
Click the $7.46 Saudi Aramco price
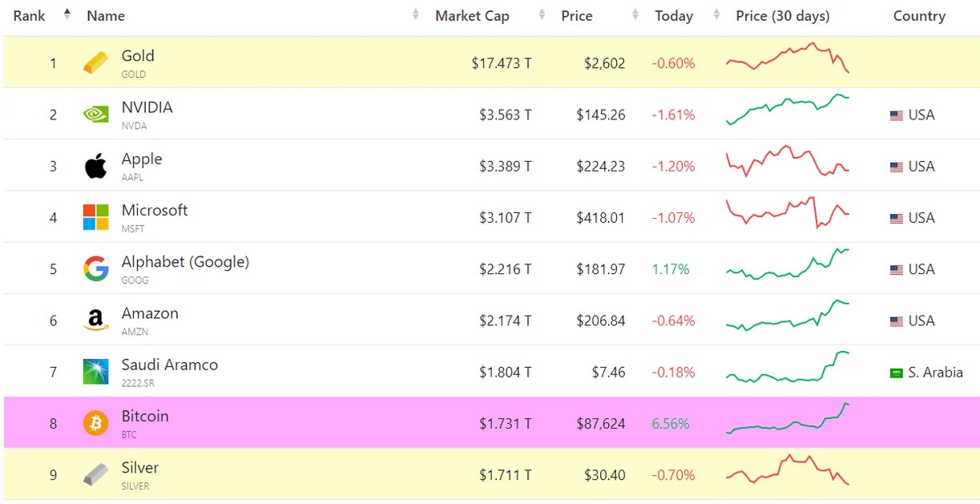tap(608, 372)
